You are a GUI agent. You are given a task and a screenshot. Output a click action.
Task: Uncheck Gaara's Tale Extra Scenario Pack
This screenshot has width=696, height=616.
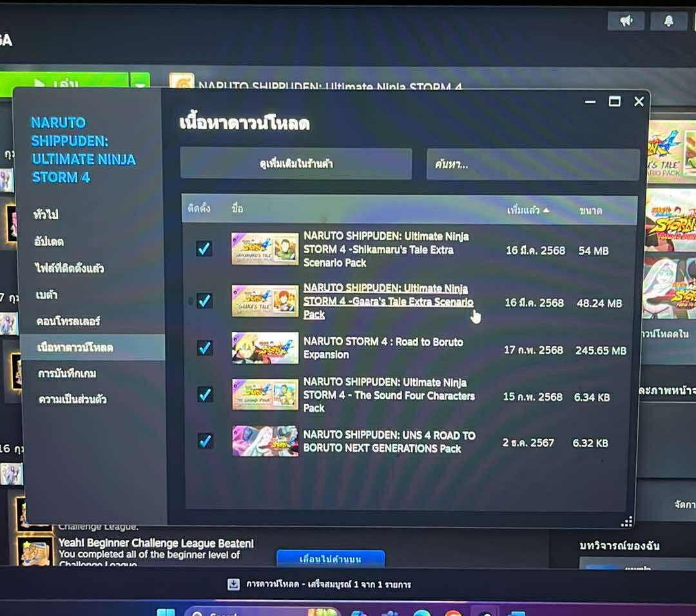(204, 300)
